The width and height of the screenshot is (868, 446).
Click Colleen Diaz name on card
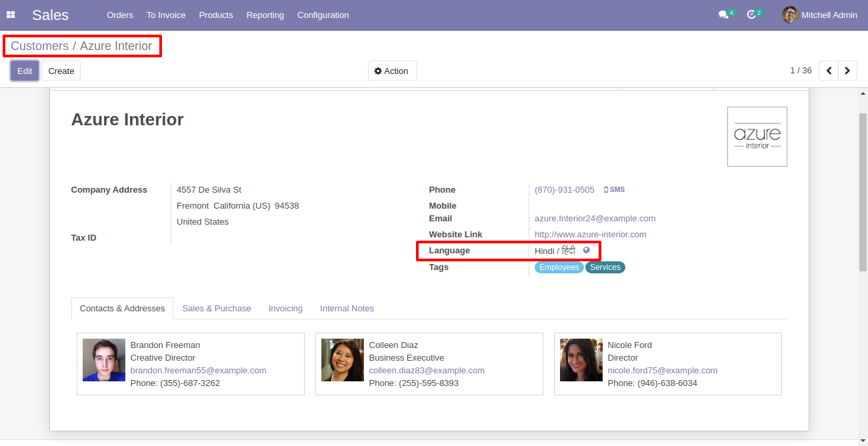(x=393, y=345)
